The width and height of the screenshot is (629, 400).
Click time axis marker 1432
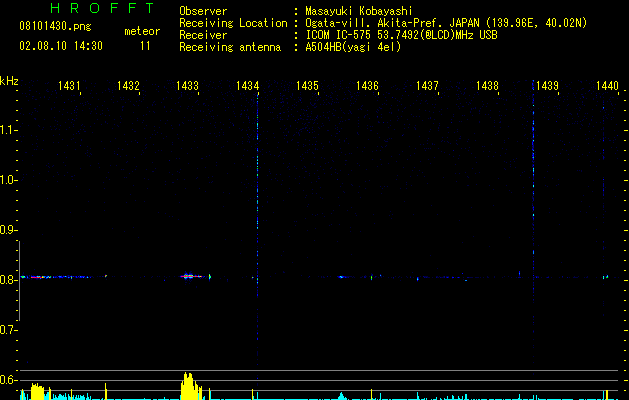(x=128, y=86)
